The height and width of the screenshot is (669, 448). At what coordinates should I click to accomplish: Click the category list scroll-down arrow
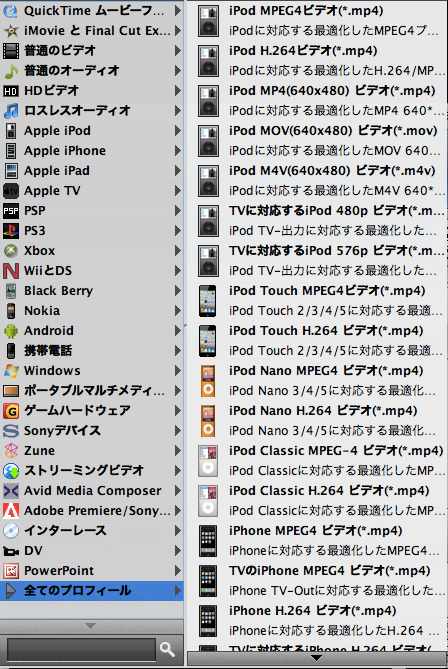(x=90, y=626)
